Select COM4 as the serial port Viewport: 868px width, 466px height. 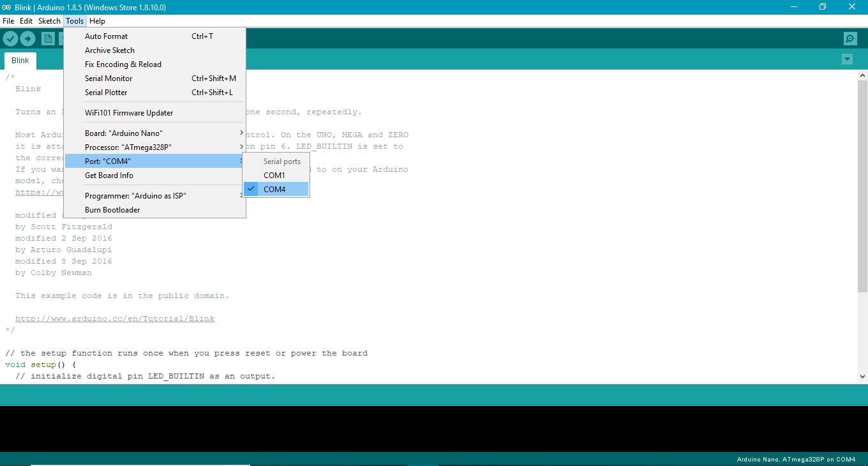(274, 189)
